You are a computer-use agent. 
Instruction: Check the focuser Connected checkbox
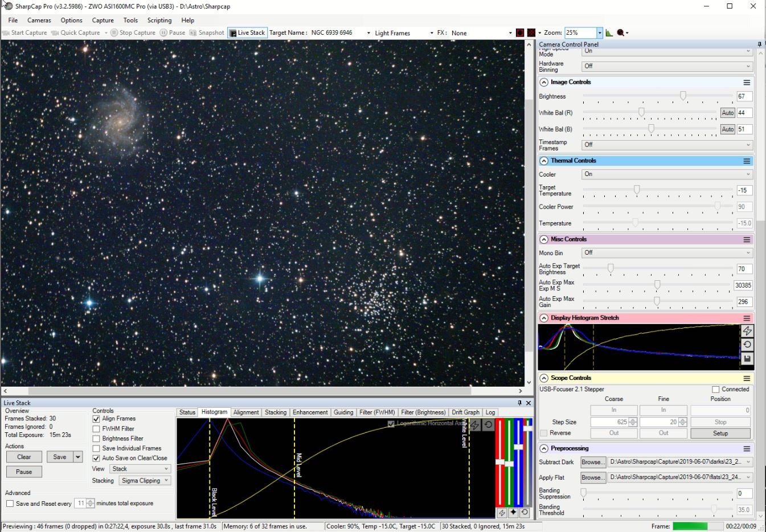pos(715,390)
